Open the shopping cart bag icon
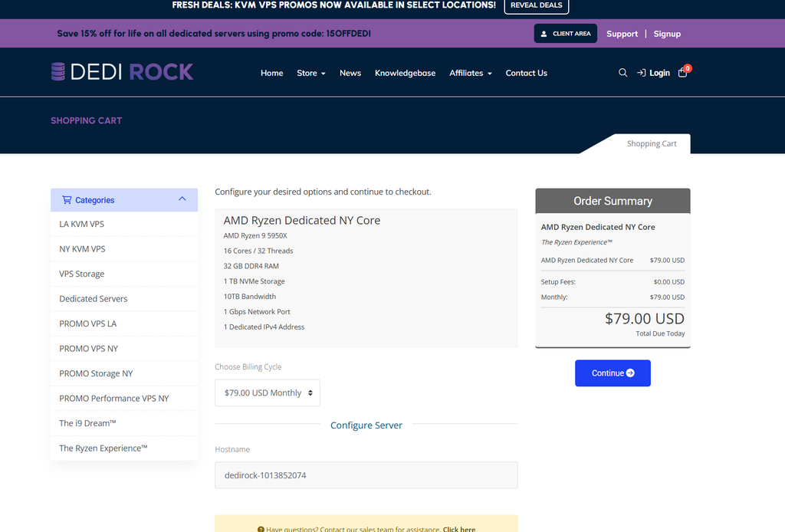The width and height of the screenshot is (785, 532). coord(682,73)
